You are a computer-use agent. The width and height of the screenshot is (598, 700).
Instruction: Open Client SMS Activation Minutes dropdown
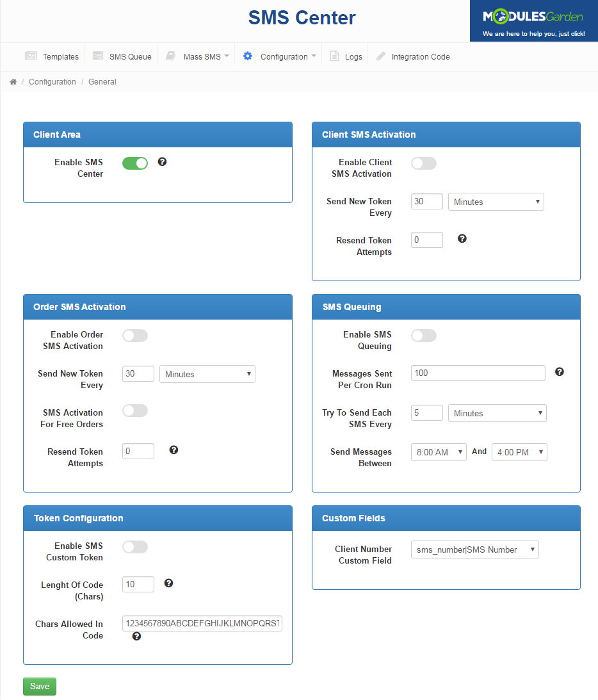pos(496,202)
